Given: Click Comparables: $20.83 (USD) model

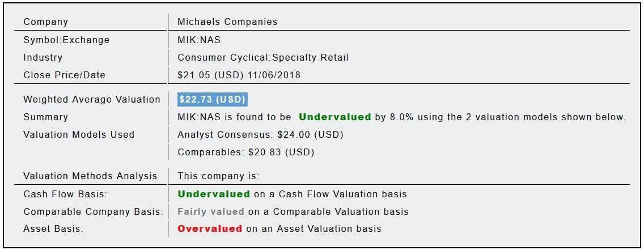Looking at the screenshot, I should tap(245, 152).
